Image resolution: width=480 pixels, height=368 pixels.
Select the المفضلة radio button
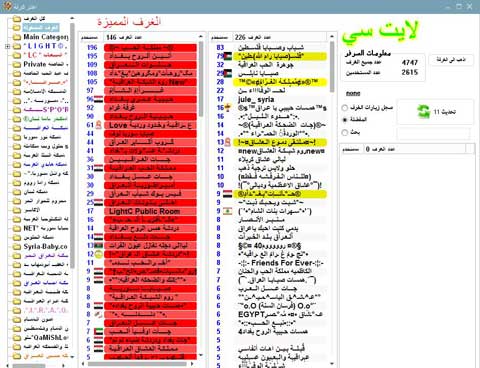(x=345, y=119)
